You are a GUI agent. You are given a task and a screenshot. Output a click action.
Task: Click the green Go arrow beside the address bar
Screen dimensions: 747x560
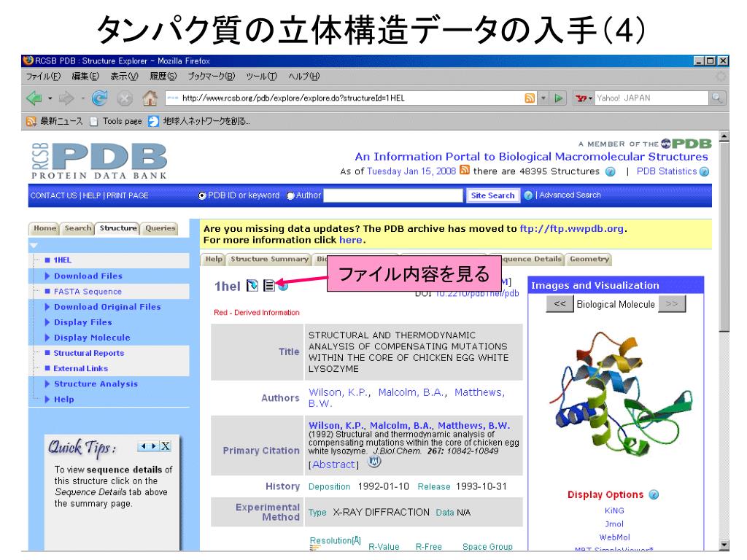click(x=558, y=98)
